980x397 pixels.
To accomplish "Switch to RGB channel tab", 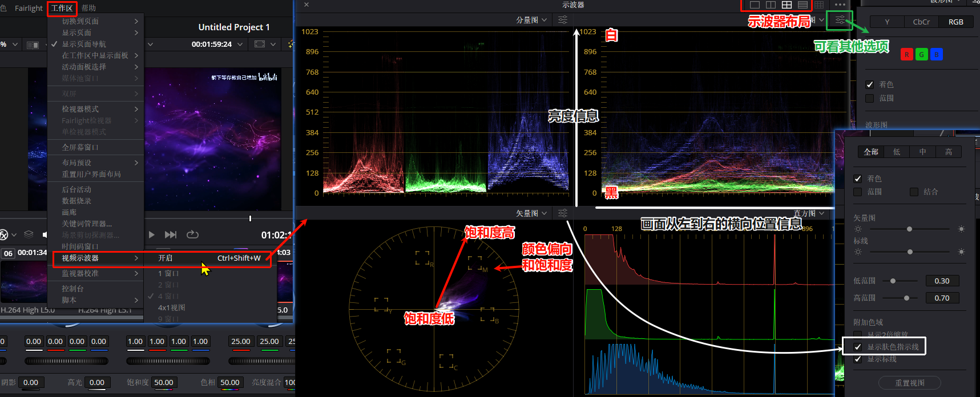I will click(956, 22).
